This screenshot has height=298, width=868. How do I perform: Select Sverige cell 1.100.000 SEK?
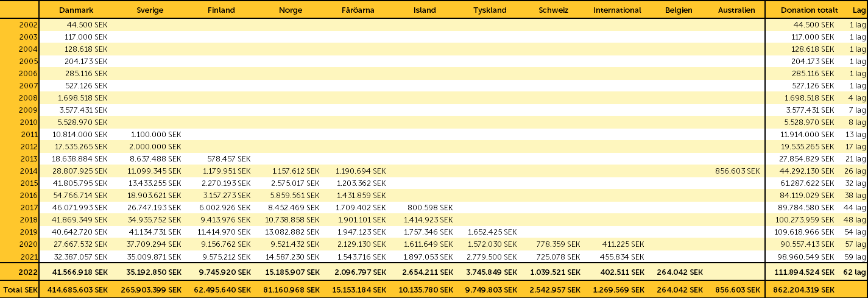point(156,134)
